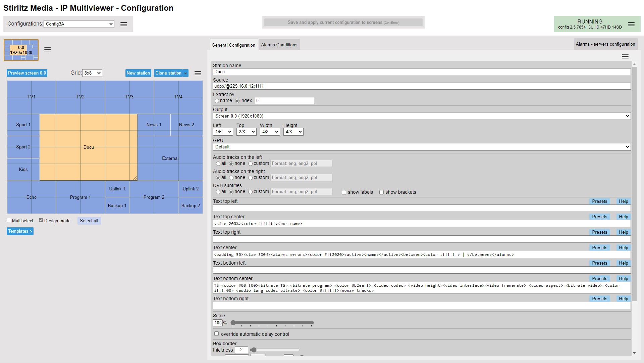The width and height of the screenshot is (644, 363).
Task: Click the Alarms servers configuration link icon
Action: coord(604,44)
